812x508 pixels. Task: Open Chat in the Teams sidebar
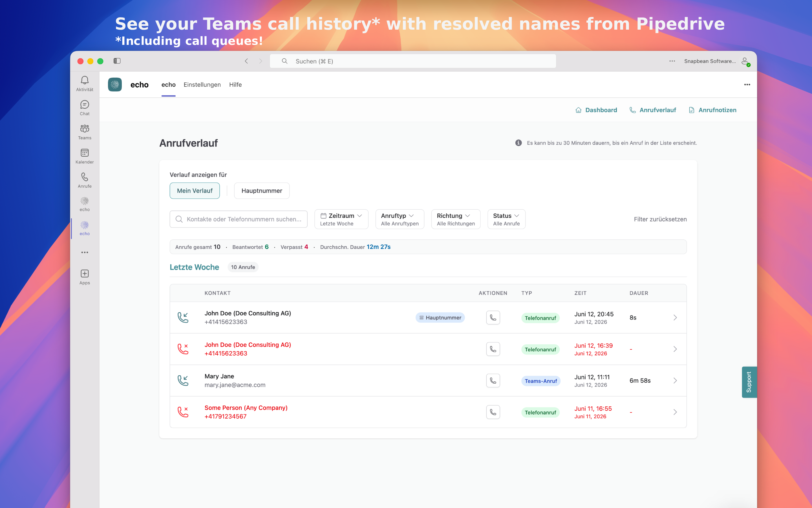click(85, 108)
